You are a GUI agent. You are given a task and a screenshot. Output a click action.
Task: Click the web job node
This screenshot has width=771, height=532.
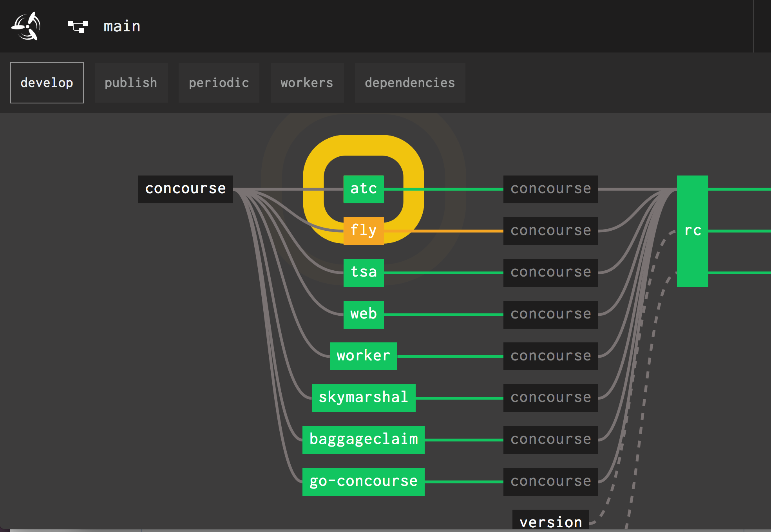364,315
